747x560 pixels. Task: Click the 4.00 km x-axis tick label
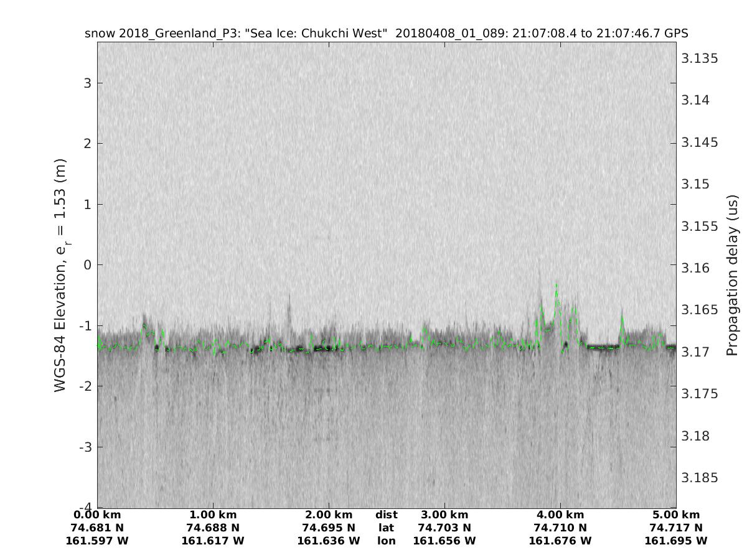(560, 515)
